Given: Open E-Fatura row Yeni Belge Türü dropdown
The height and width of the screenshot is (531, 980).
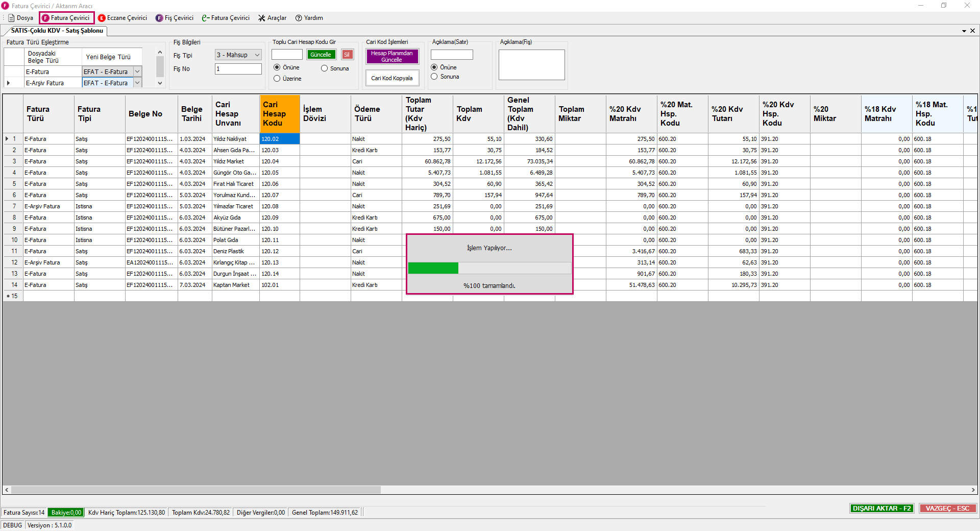Looking at the screenshot, I should [x=137, y=72].
